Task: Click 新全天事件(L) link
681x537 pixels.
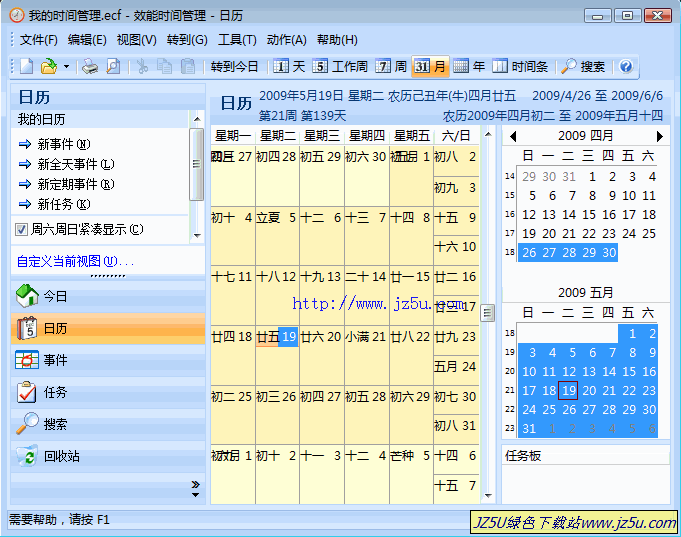Action: (x=76, y=164)
